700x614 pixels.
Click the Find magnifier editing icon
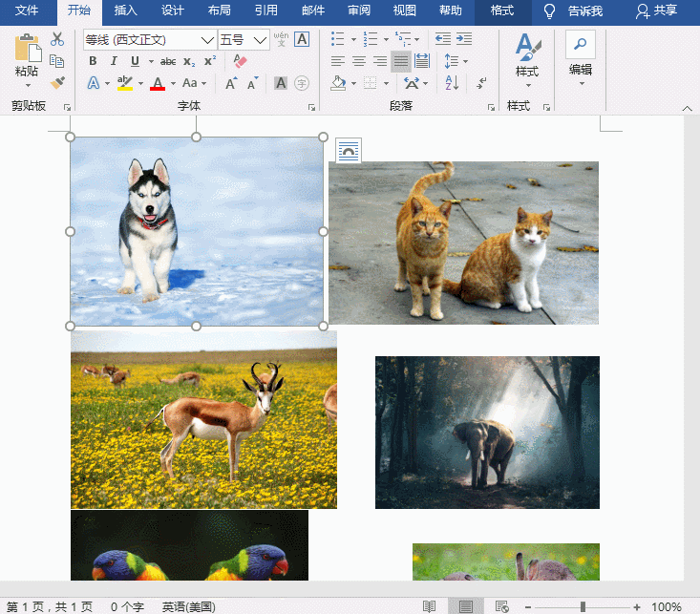coord(581,44)
